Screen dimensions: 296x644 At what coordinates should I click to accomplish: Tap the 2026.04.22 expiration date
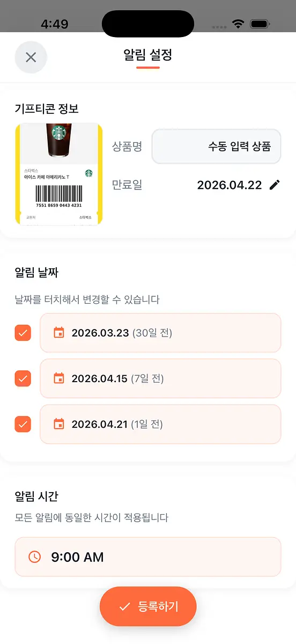pyautogui.click(x=230, y=185)
